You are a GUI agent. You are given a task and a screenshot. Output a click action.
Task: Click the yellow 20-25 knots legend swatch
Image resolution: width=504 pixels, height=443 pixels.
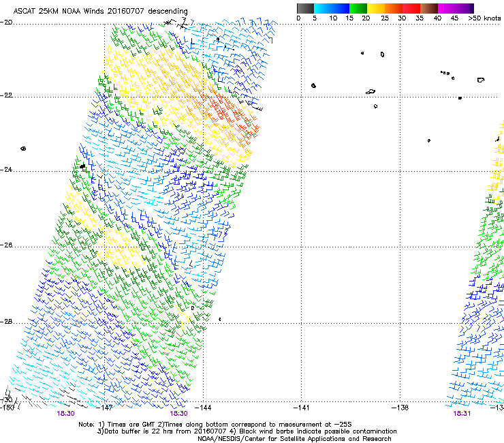click(x=375, y=8)
